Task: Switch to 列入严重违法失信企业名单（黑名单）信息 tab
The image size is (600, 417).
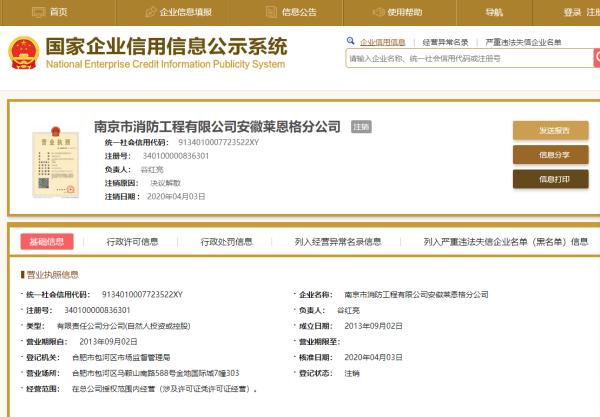Action: pos(506,242)
